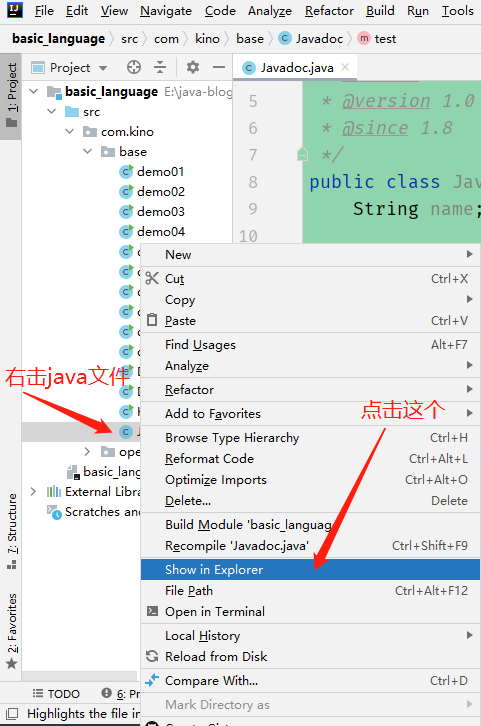Choose Cut from context menu
The image size is (481, 726).
pos(310,279)
